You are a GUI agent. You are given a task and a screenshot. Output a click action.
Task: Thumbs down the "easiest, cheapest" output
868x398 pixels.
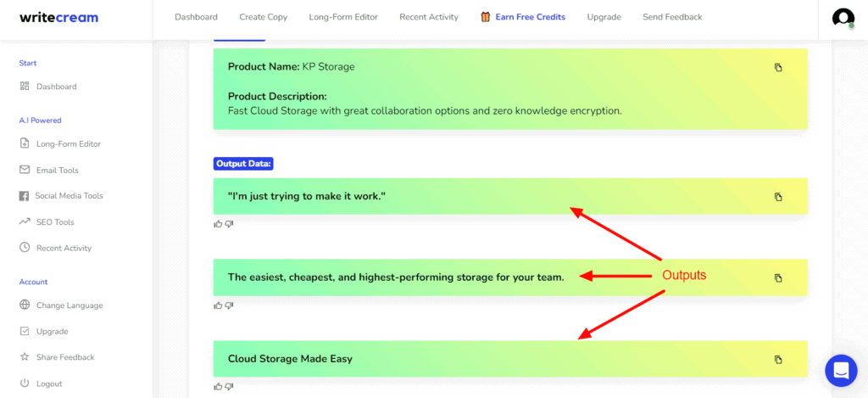pyautogui.click(x=229, y=306)
